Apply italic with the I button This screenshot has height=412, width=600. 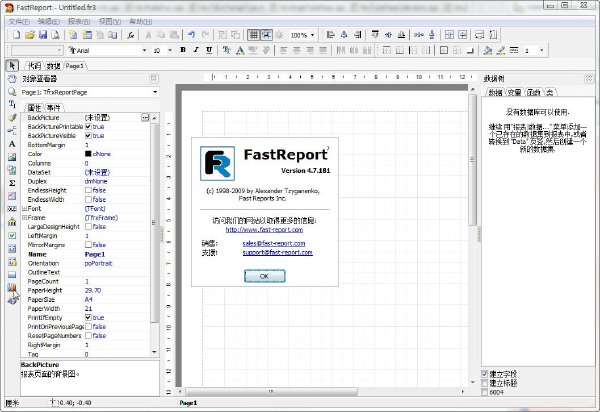(x=196, y=50)
